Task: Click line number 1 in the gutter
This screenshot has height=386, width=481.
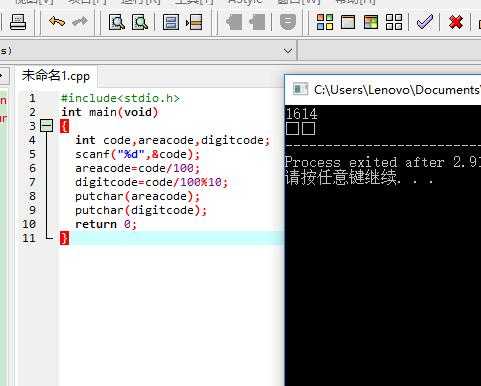Action: (x=32, y=98)
